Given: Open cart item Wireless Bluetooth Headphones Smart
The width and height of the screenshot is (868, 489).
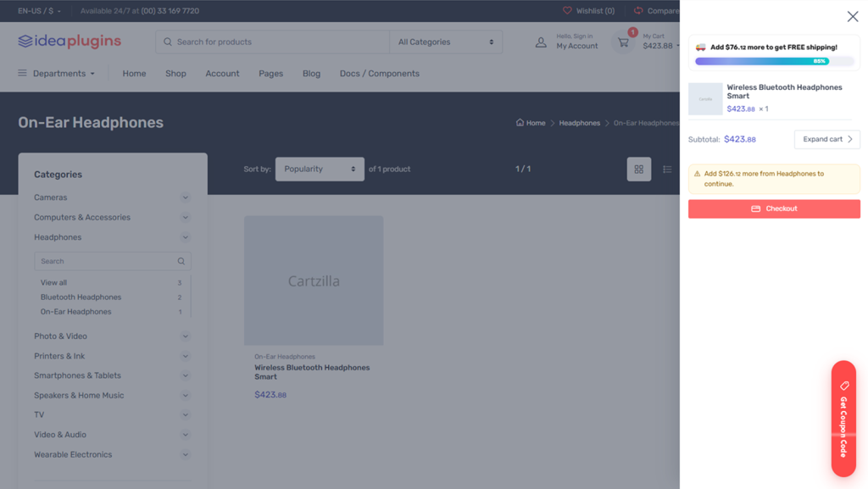Looking at the screenshot, I should [784, 92].
